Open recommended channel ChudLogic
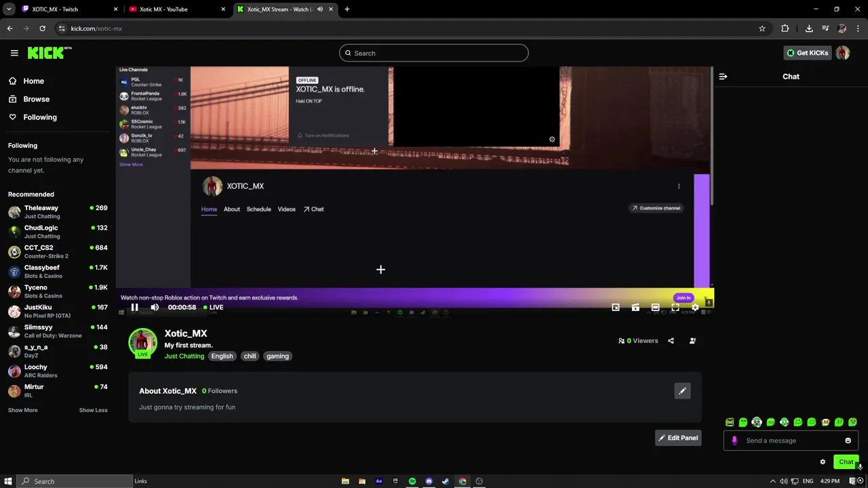This screenshot has height=488, width=868. [x=58, y=232]
